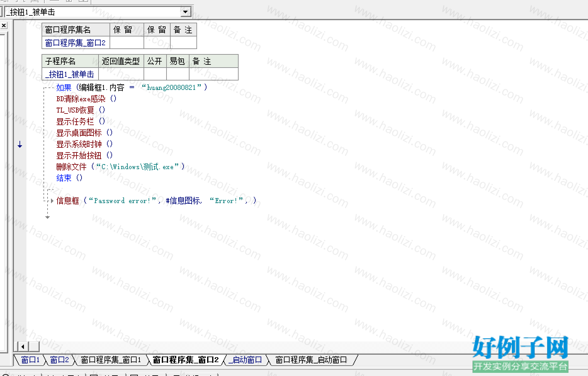Viewport: 588px width, 376px height.
Task: Click the flow arrow before 信息框 line
Action: click(x=52, y=201)
